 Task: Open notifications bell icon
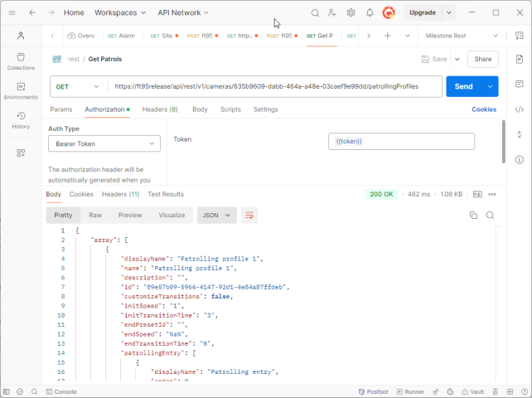[370, 13]
